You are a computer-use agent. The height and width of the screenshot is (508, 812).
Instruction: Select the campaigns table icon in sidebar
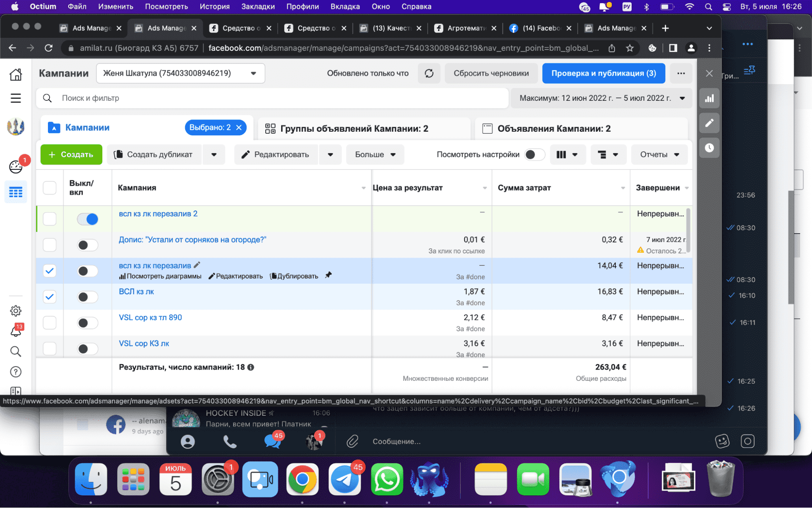click(x=16, y=192)
